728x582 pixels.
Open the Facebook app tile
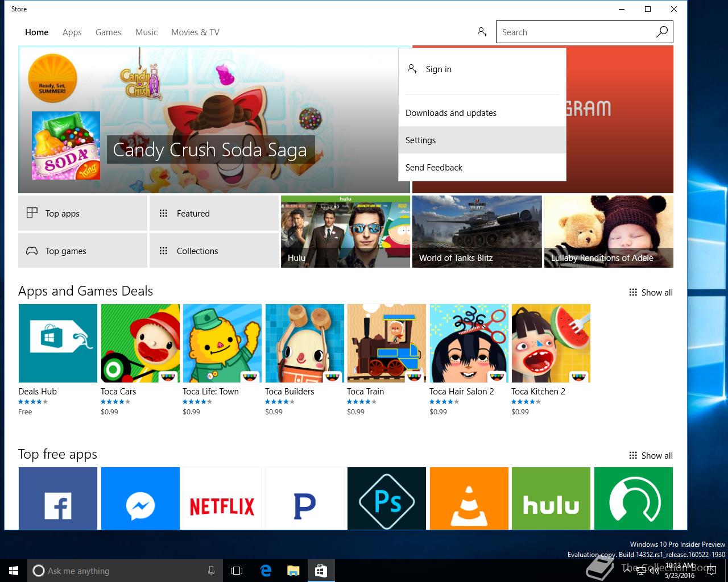pos(58,498)
